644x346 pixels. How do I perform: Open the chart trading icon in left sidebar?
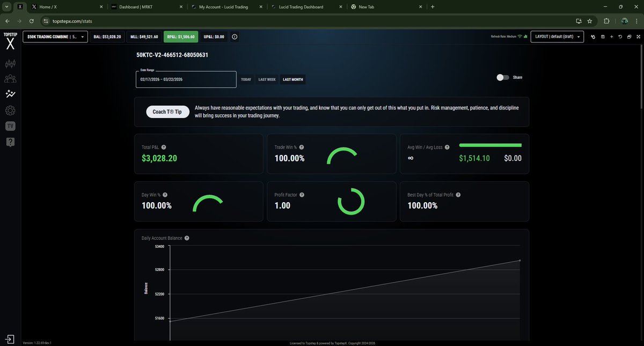pyautogui.click(x=10, y=64)
